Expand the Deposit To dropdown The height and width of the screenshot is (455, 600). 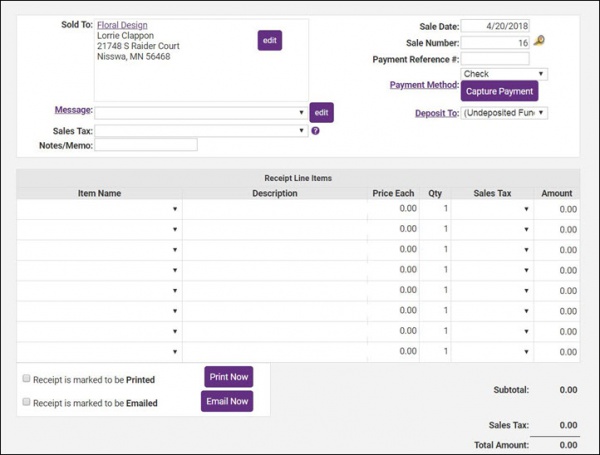(x=504, y=113)
